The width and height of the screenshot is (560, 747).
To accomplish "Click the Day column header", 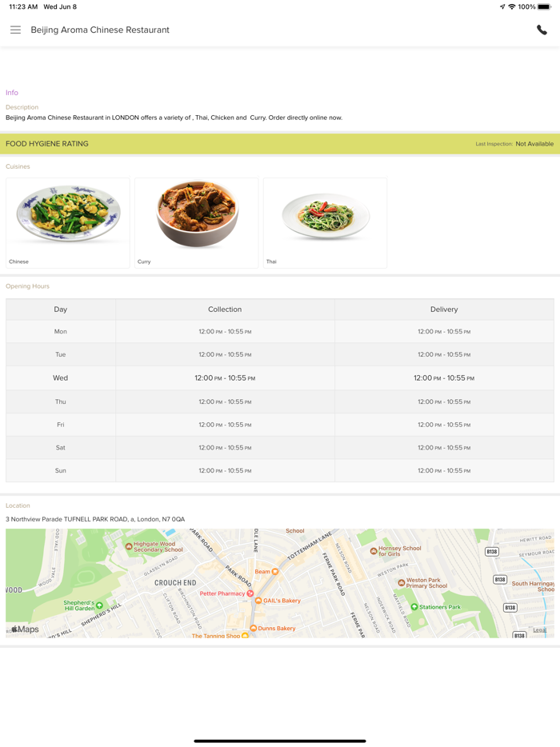I will coord(61,310).
